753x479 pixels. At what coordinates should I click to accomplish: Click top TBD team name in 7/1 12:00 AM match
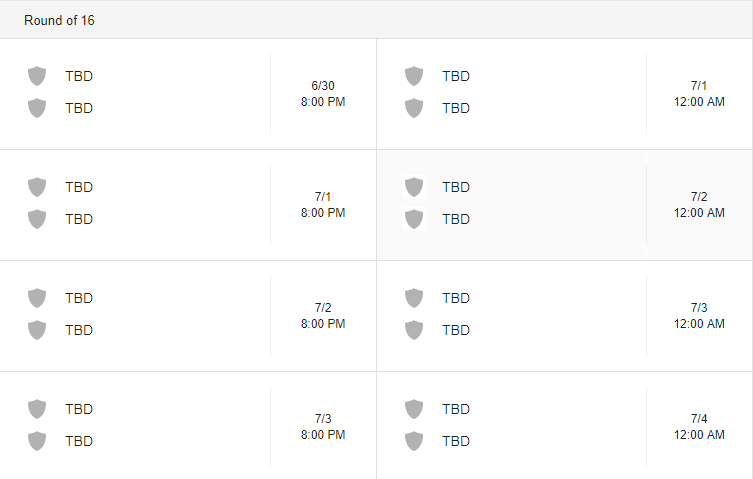pyautogui.click(x=456, y=76)
